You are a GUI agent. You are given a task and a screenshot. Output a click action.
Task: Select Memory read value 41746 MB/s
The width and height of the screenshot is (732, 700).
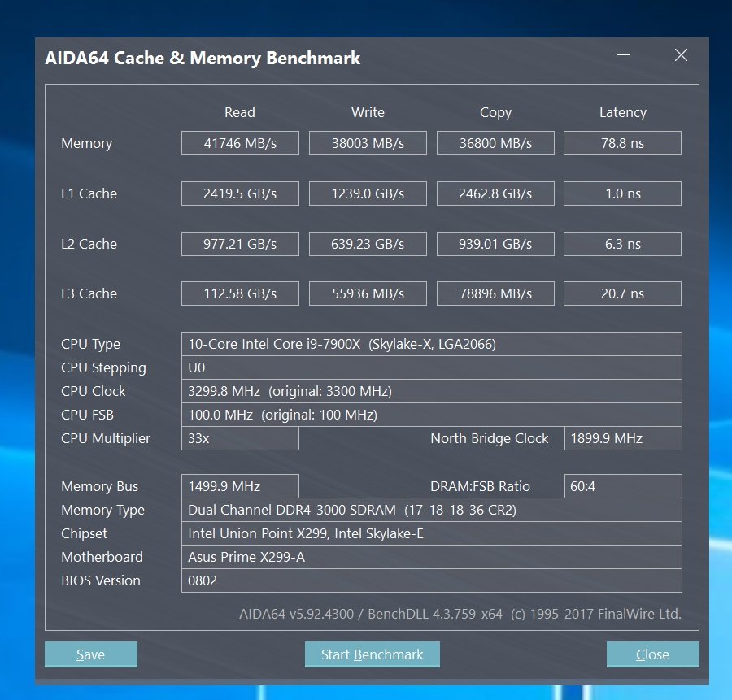point(240,143)
